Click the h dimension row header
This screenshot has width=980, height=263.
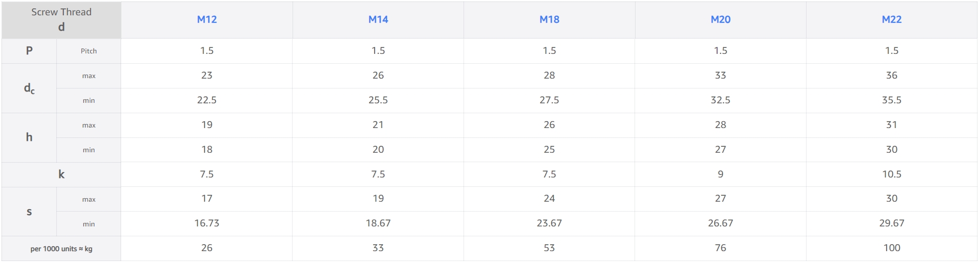click(x=29, y=137)
